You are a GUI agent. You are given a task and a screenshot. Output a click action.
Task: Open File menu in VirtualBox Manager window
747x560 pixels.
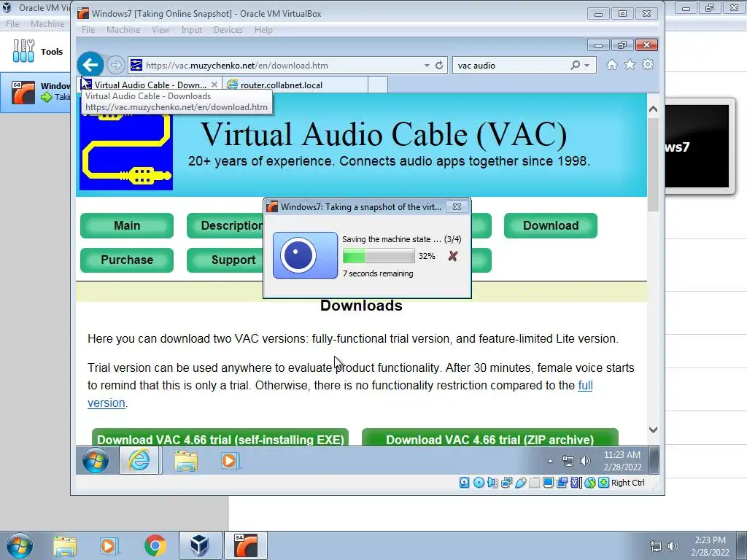coord(12,24)
